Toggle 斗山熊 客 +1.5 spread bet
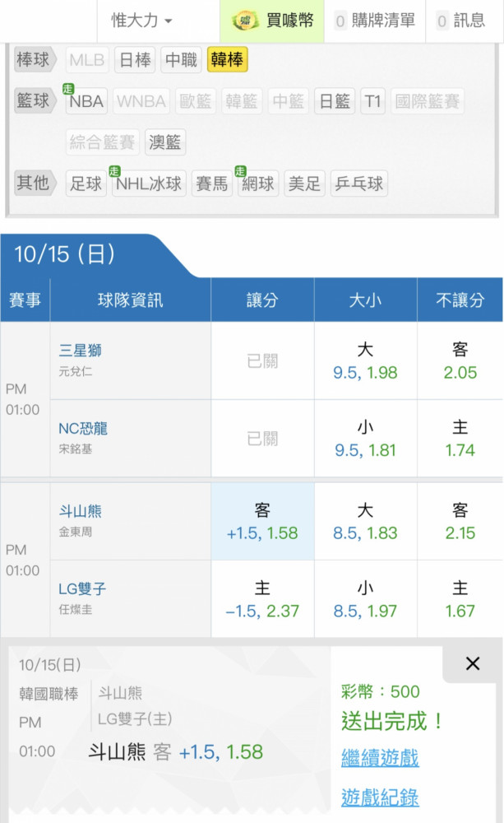Screen dimensions: 504x823 coord(262,522)
